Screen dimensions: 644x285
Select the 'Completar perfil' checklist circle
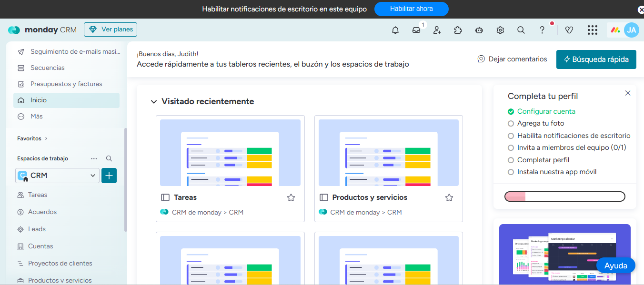(x=511, y=160)
